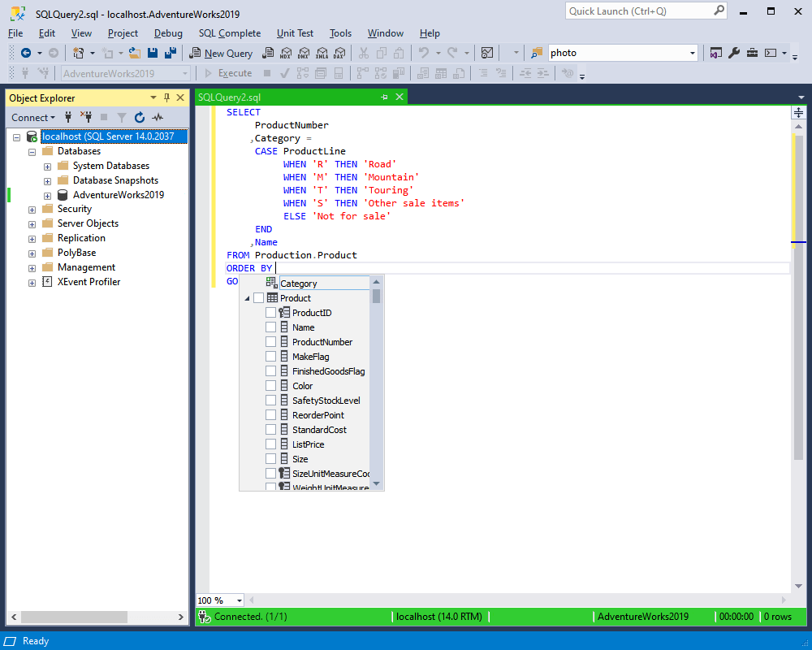Click the Connect Object Explorer plug icon
The image size is (812, 650).
[x=68, y=117]
